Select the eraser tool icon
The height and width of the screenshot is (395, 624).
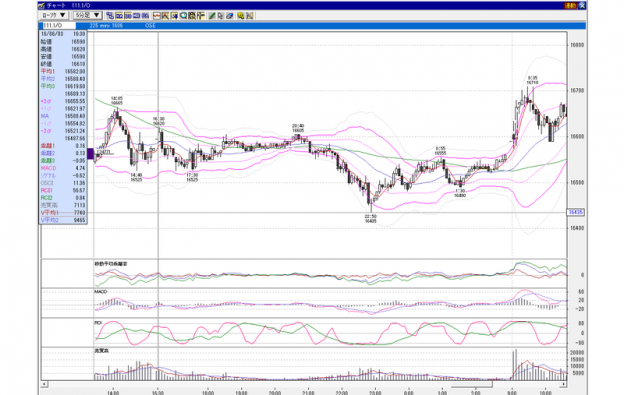pos(230,16)
